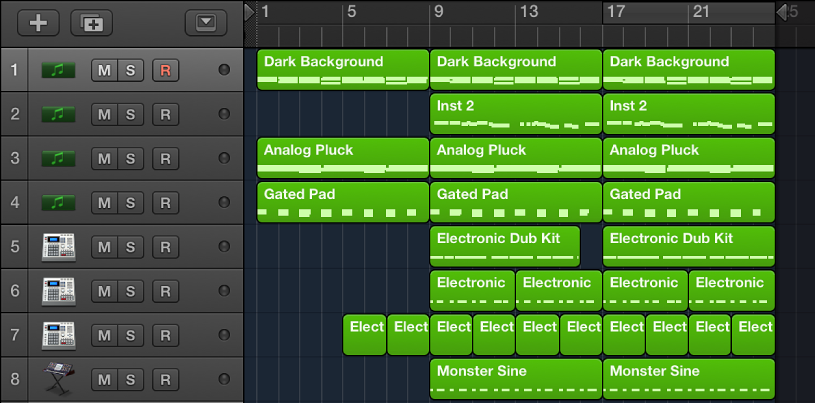Select the drum machine icon on track 5

click(58, 246)
